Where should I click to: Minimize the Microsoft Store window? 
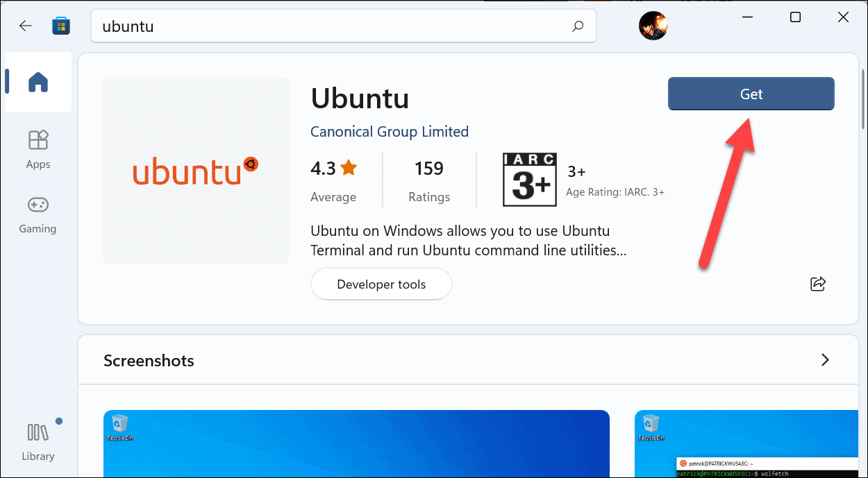pyautogui.click(x=749, y=18)
